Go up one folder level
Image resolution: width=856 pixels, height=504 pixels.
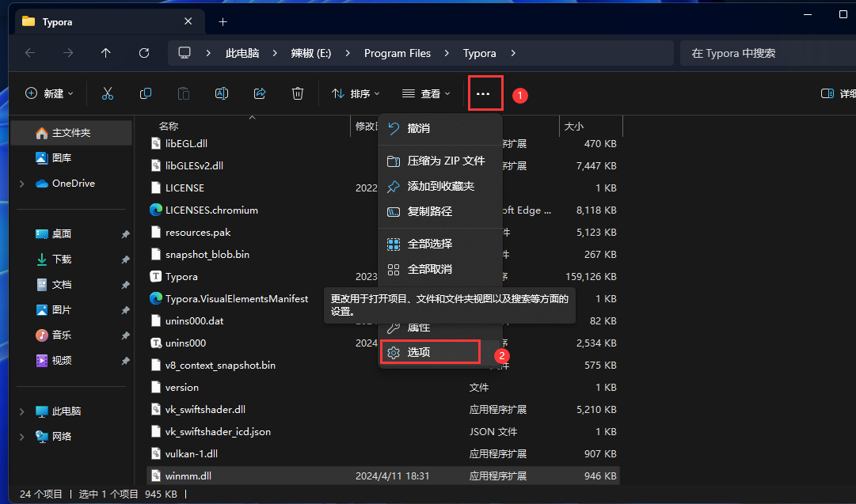[106, 53]
